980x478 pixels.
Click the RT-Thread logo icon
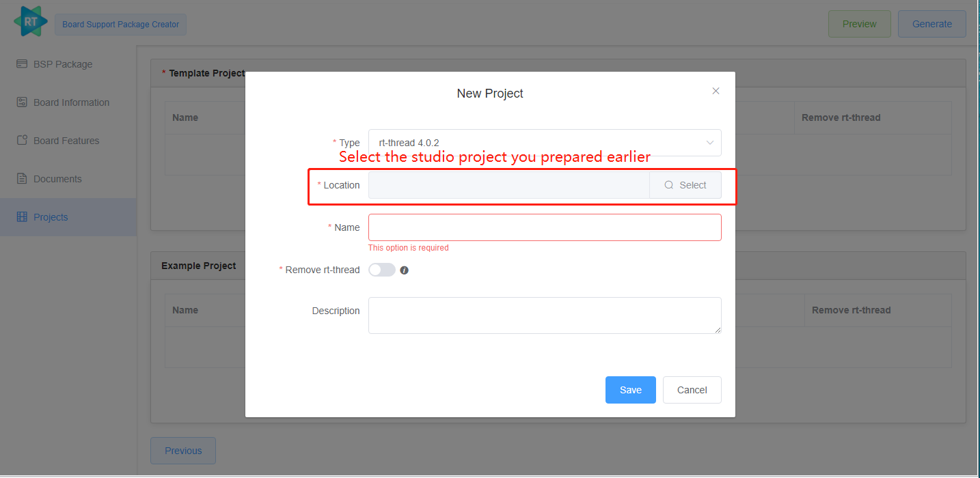pyautogui.click(x=29, y=21)
